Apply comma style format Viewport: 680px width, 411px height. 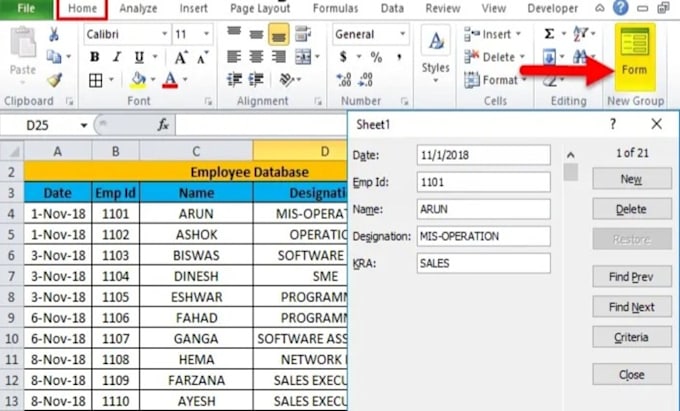399,57
